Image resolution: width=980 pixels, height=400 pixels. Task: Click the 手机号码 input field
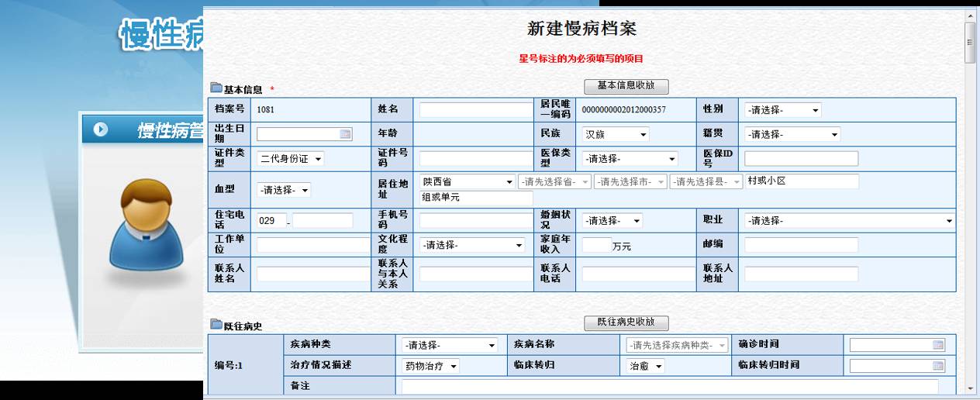tap(476, 221)
